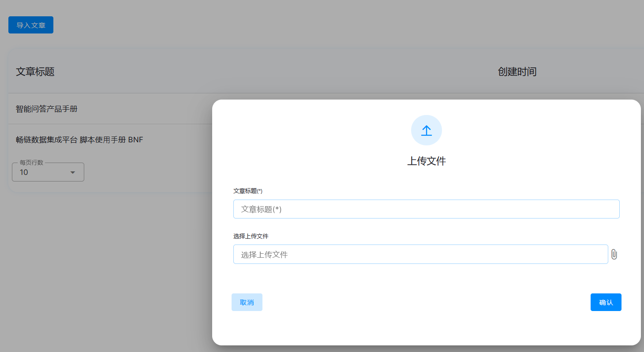Viewport: 644px width, 352px height.
Task: Click the 文章标题 column header
Action: 35,72
